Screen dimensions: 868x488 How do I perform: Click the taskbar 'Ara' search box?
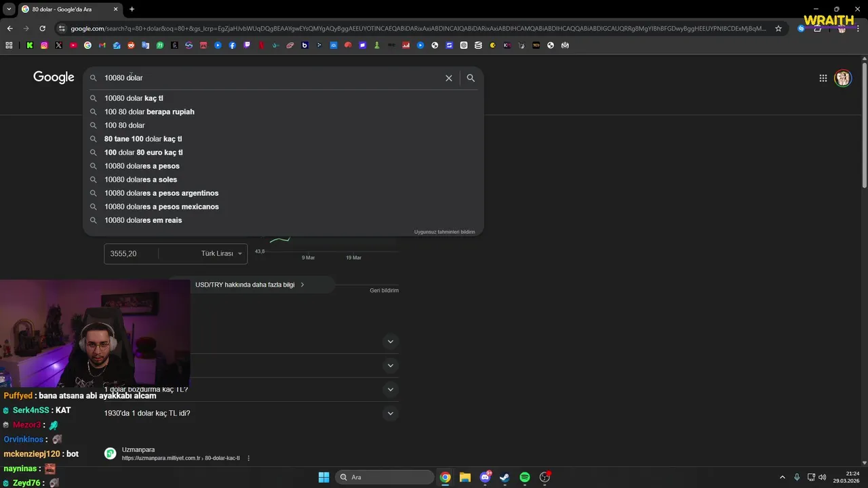click(384, 477)
